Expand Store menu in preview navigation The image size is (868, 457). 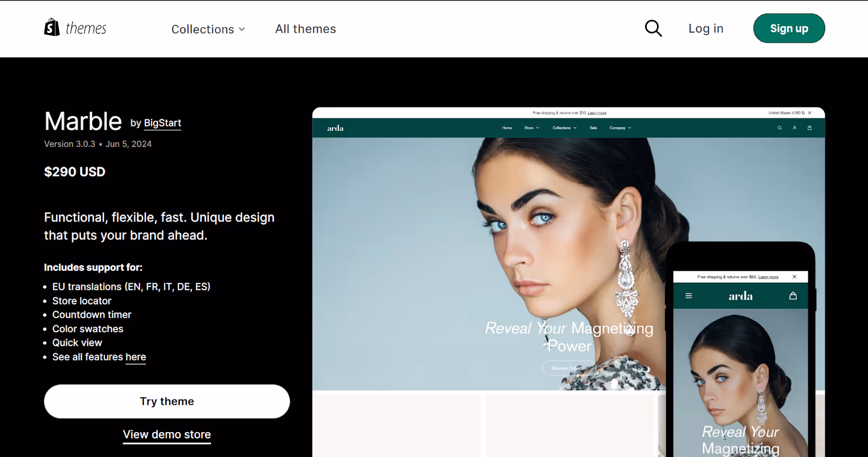point(532,128)
